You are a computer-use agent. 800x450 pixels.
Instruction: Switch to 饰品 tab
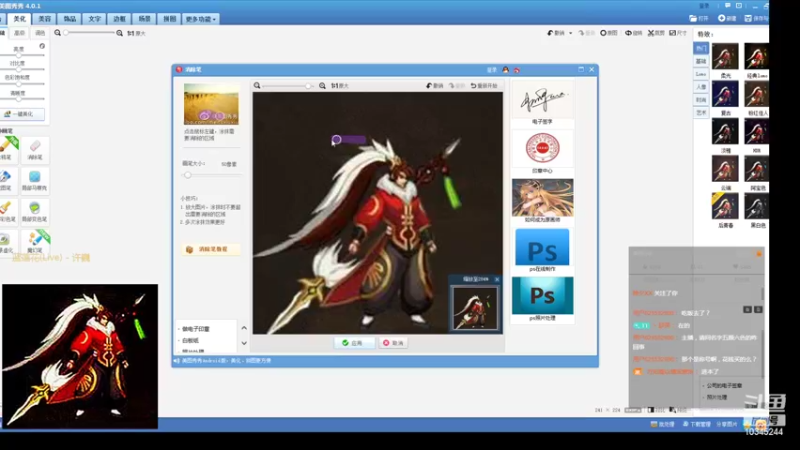coord(70,19)
